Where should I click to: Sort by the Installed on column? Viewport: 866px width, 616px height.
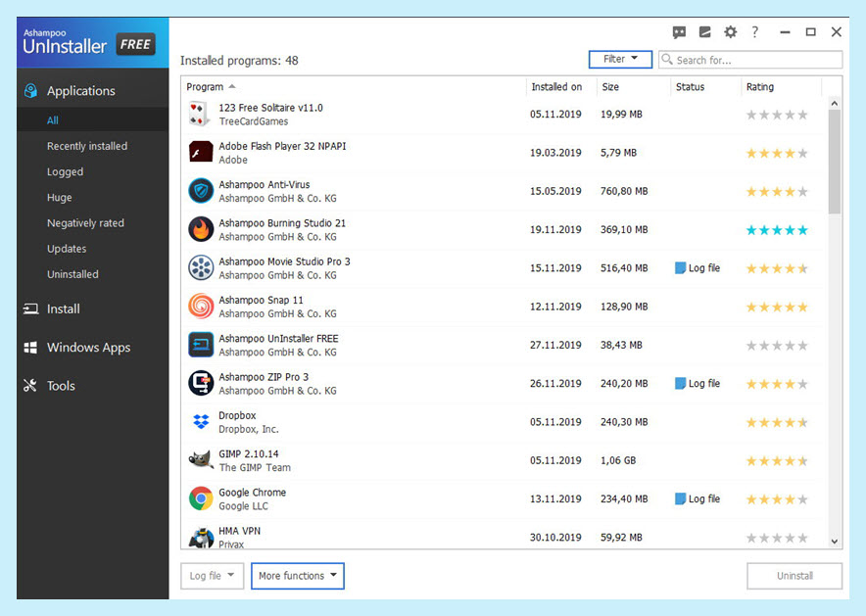pyautogui.click(x=556, y=86)
